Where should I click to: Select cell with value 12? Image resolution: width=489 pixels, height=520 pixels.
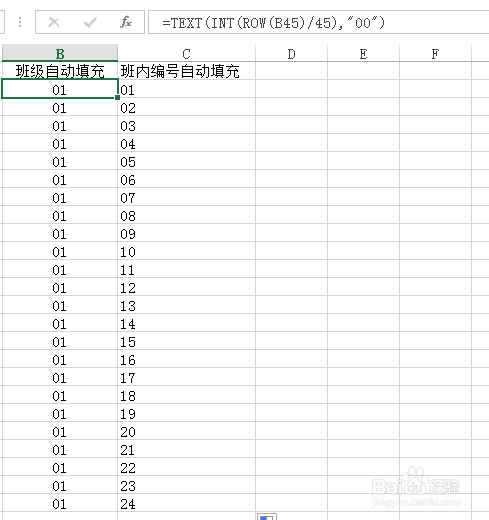(187, 288)
